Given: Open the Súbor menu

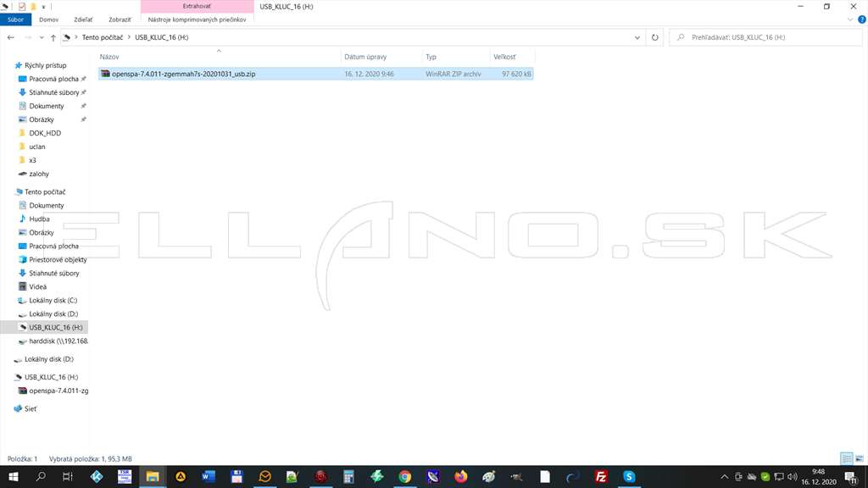Looking at the screenshot, I should [15, 19].
